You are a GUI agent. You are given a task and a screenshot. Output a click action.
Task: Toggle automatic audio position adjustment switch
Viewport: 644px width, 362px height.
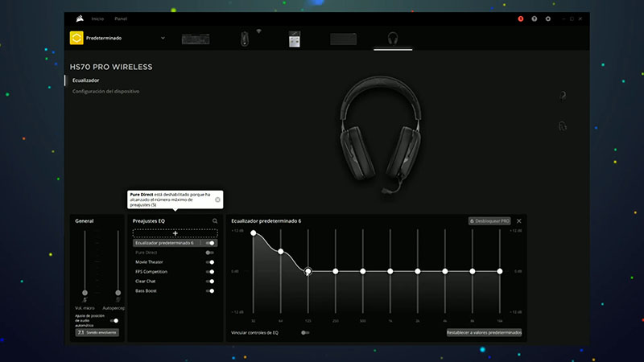tap(114, 320)
